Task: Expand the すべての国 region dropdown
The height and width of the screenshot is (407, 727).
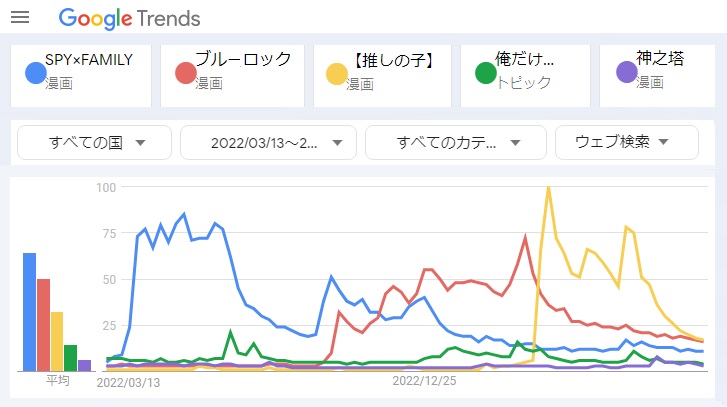Action: pos(95,143)
